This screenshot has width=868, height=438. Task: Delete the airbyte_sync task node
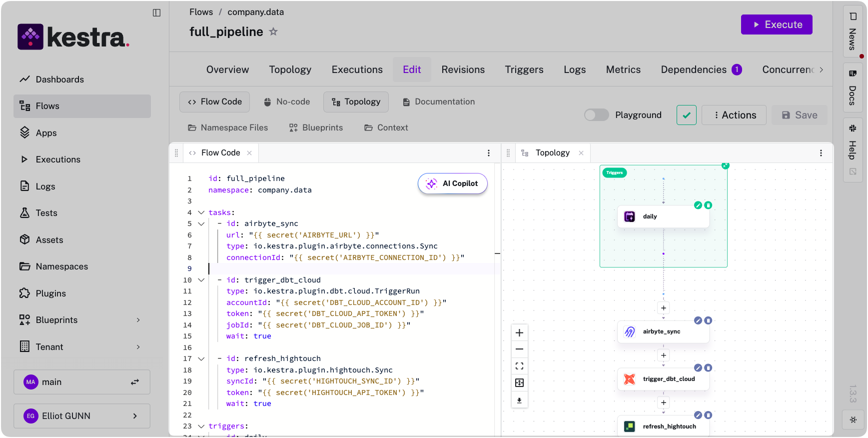click(708, 320)
